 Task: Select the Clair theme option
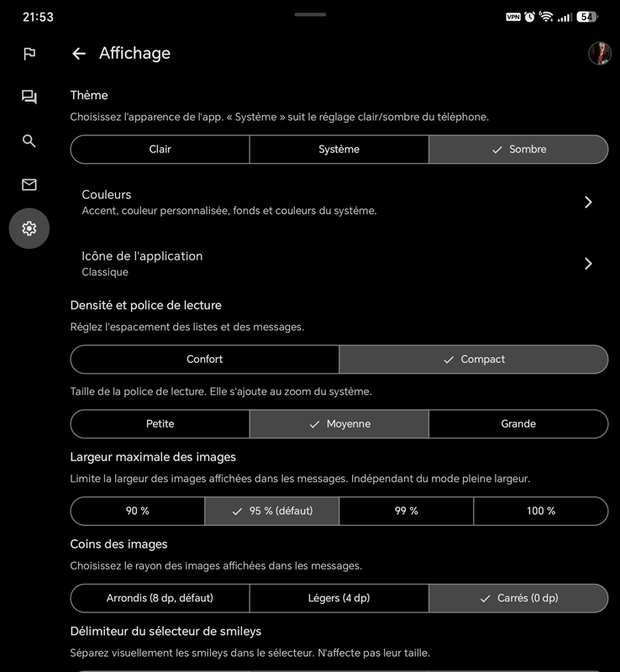point(160,150)
